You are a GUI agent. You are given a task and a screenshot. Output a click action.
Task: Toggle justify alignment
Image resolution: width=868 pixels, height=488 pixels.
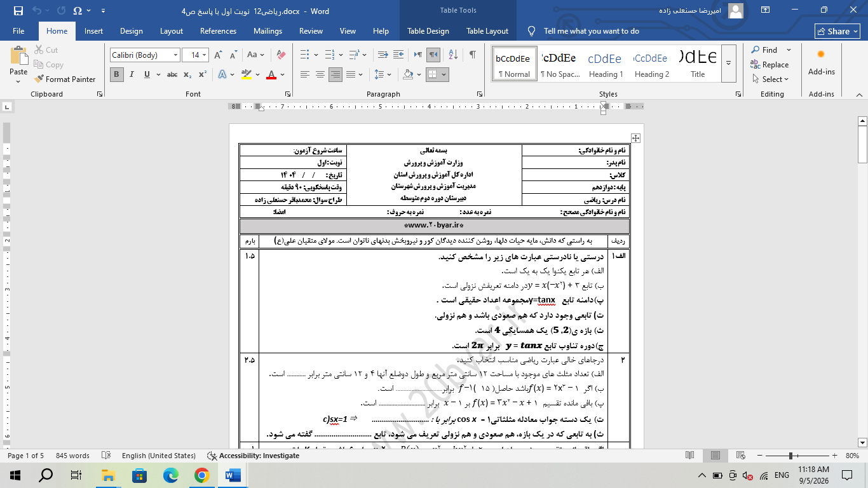coord(351,74)
